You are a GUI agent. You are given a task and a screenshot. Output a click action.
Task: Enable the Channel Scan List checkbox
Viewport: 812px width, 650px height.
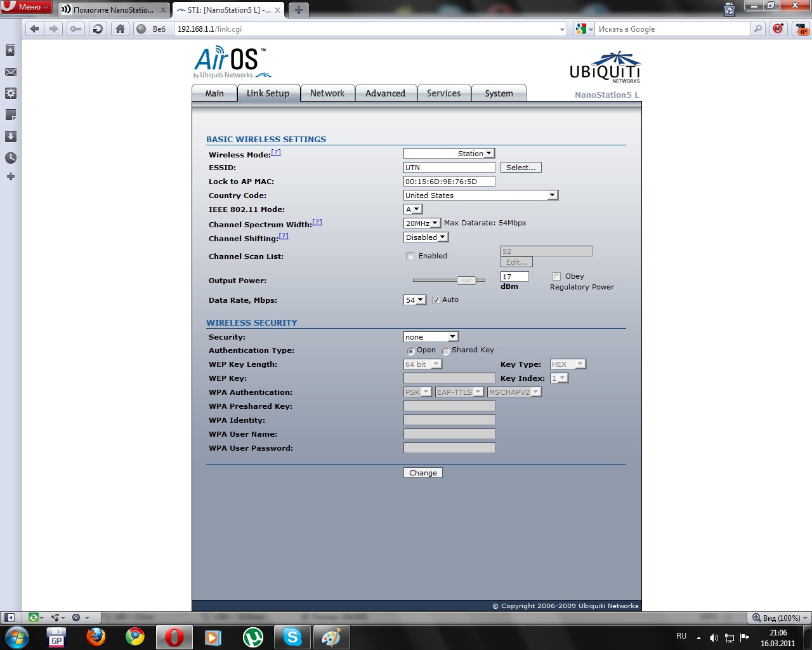coord(410,256)
